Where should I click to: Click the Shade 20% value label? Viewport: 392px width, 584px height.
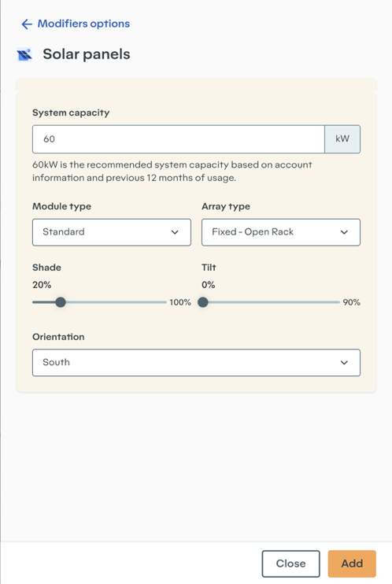coord(42,285)
